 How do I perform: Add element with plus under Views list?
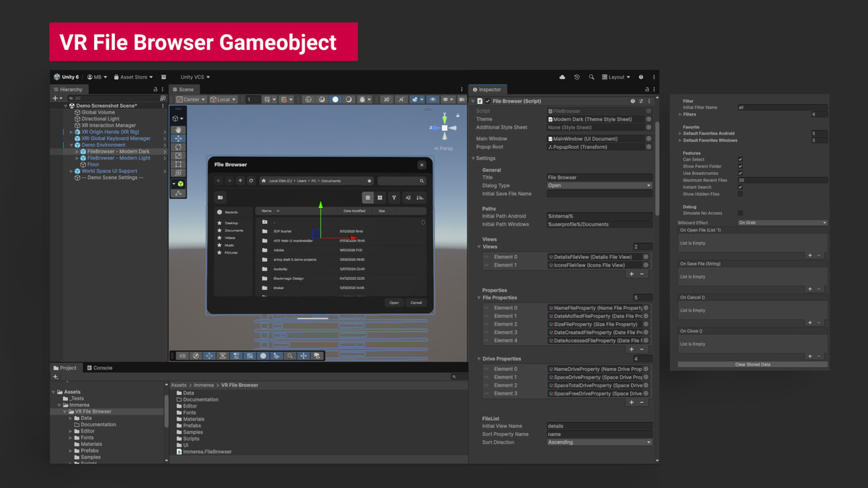631,274
